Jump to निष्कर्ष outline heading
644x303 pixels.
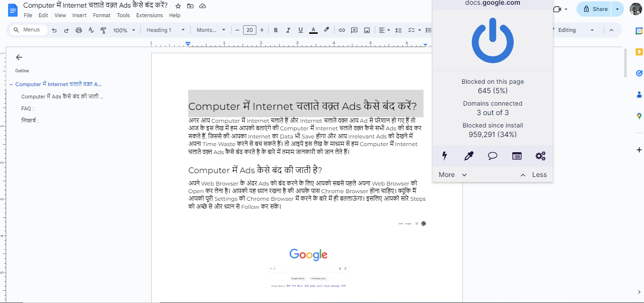pos(30,121)
